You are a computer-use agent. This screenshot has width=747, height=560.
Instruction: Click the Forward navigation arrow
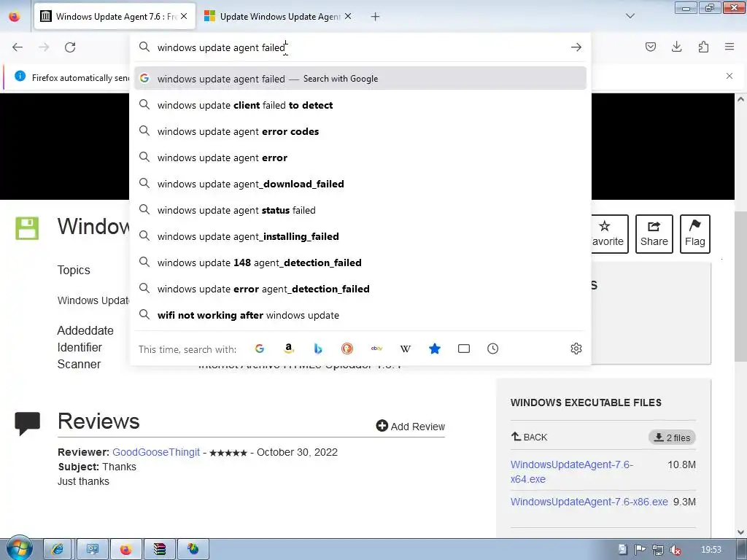coord(44,47)
